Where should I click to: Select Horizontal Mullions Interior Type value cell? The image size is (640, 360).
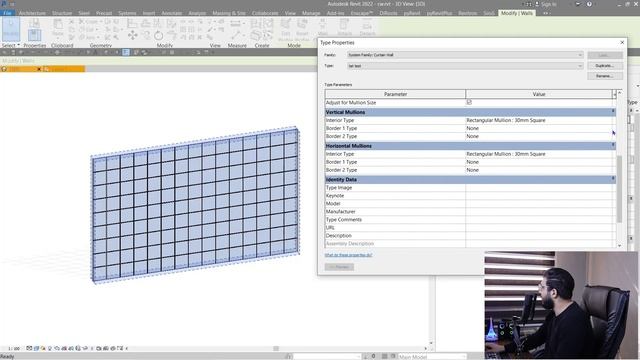pos(539,154)
